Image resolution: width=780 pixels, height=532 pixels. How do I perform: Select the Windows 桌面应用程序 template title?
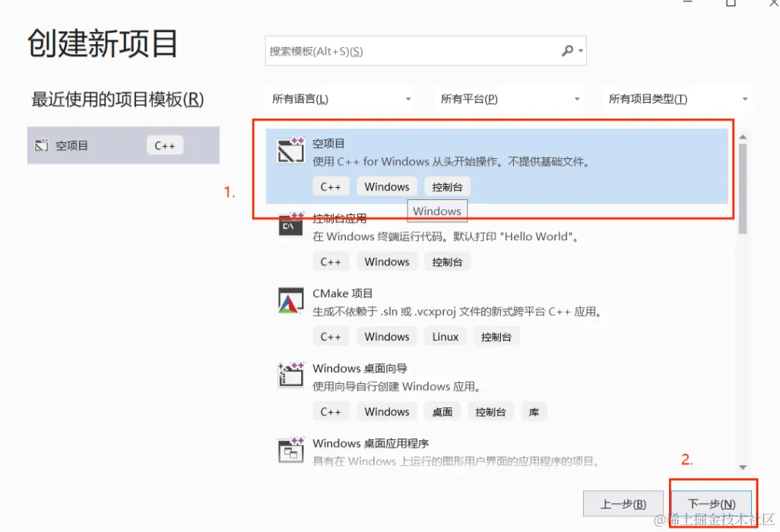370,443
